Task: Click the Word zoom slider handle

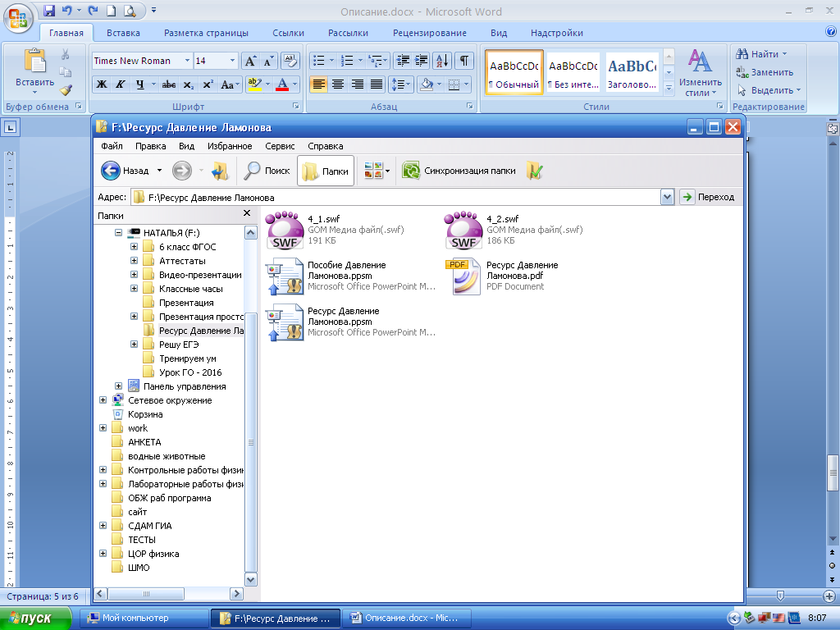Action: point(781,596)
